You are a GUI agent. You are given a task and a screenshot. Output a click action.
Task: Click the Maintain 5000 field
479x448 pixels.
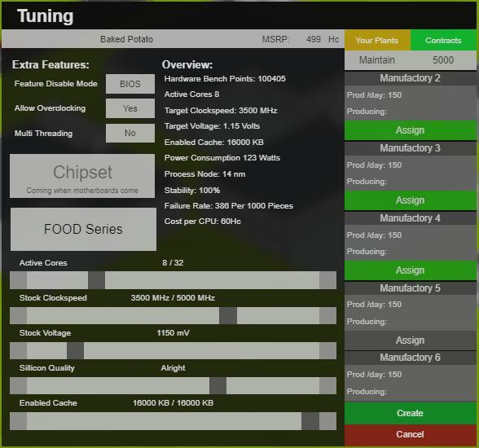(x=411, y=59)
